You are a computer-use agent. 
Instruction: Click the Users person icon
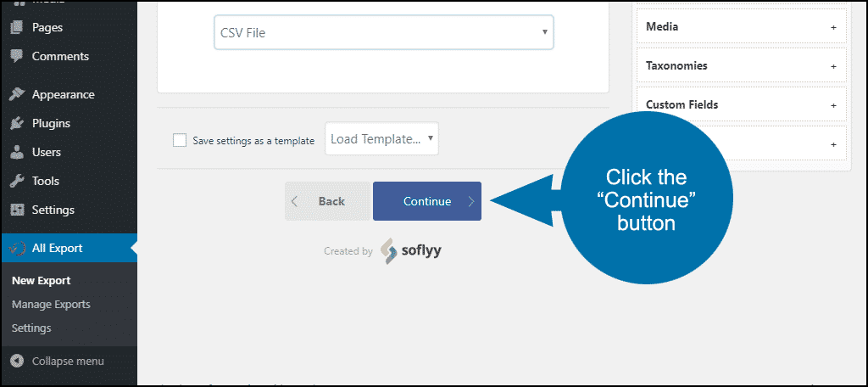click(x=17, y=152)
